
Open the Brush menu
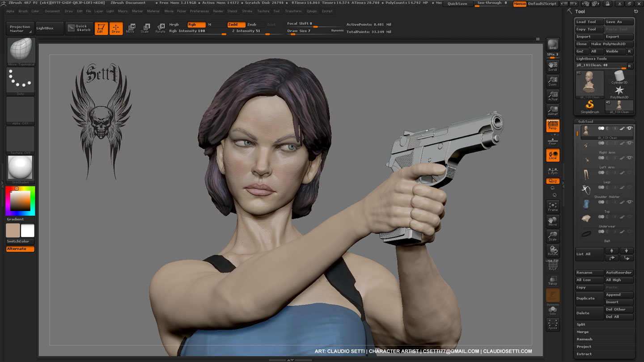(x=23, y=11)
